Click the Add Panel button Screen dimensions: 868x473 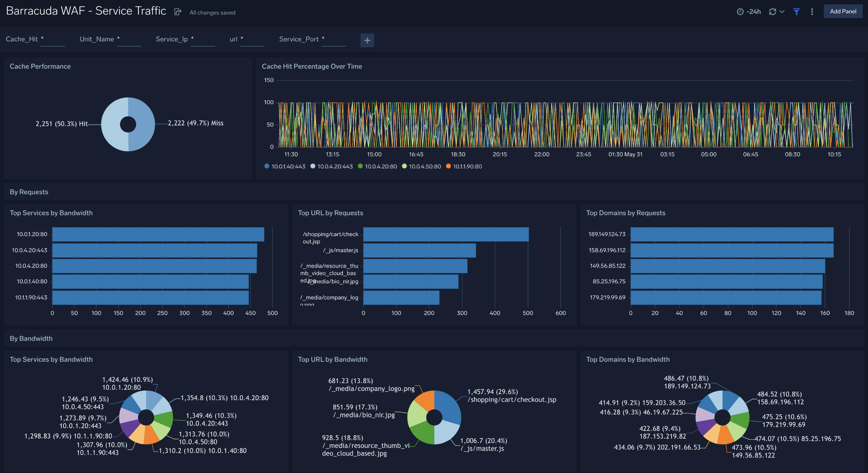pos(842,11)
